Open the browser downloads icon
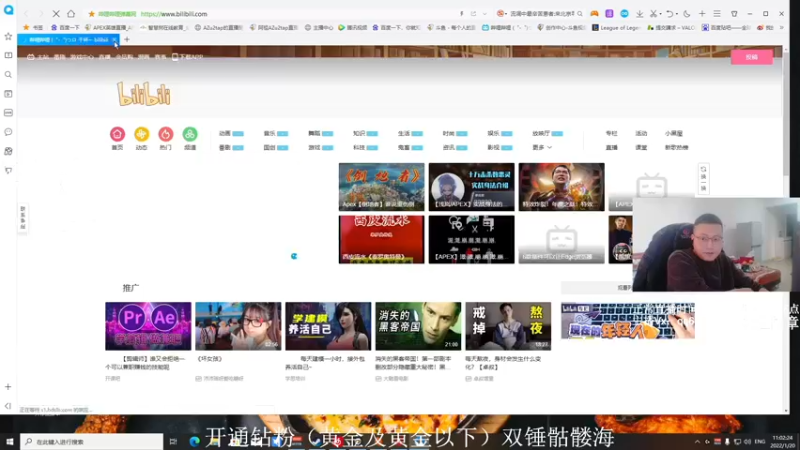800x450 pixels. pos(639,14)
